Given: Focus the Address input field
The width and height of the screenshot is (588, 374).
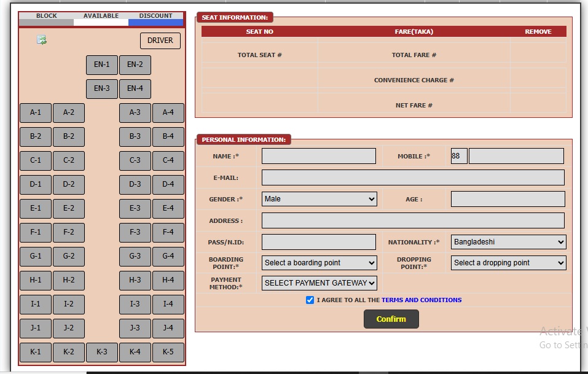Looking at the screenshot, I should 413,220.
